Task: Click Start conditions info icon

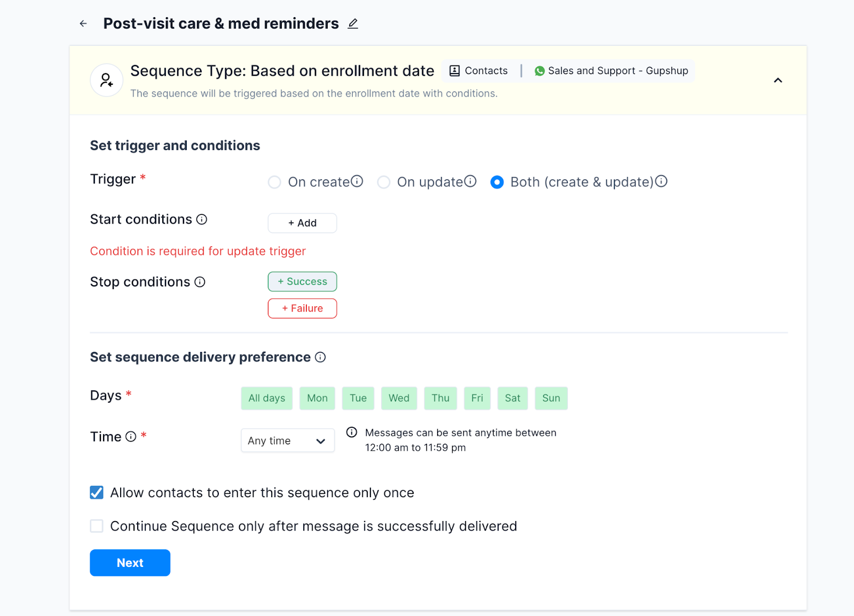Action: 202,219
